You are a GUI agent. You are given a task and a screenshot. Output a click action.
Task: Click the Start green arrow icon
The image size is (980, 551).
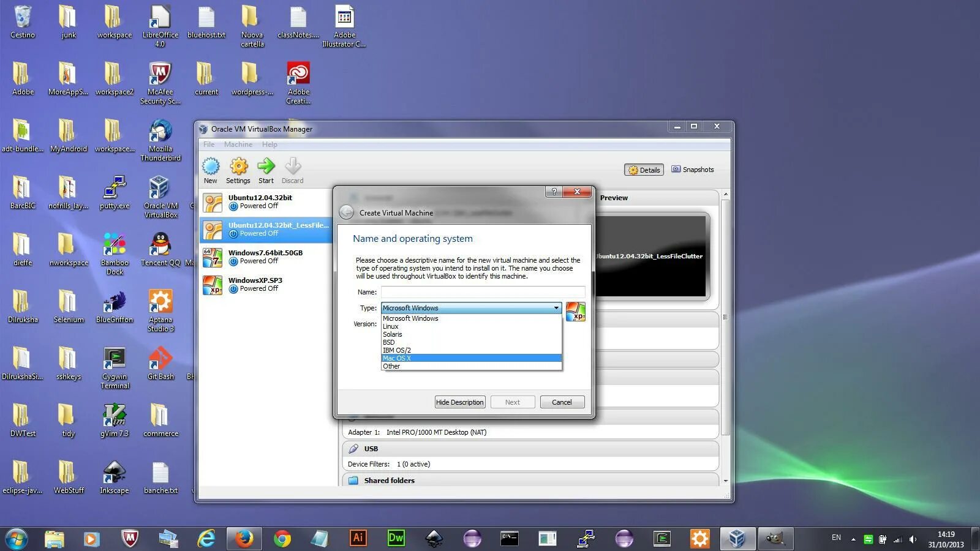[x=266, y=171]
